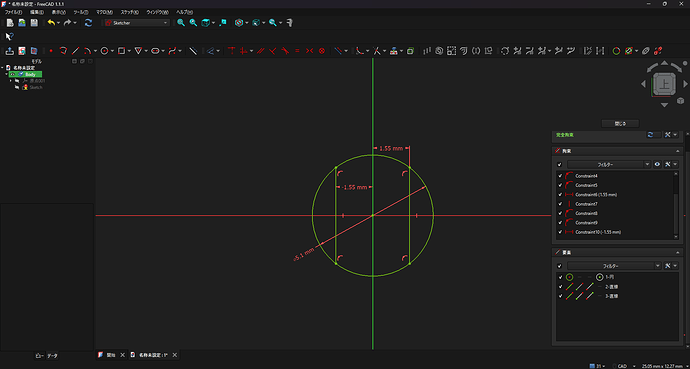Screen dimensions: 690x369
Task: Uncheck the Constraint4 checkbox
Action: point(560,176)
